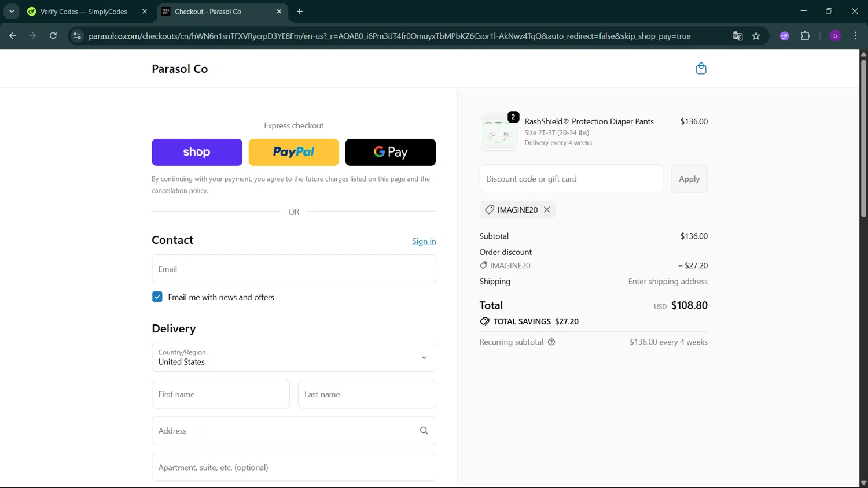Click the scrollbar down arrow

pos(863,483)
